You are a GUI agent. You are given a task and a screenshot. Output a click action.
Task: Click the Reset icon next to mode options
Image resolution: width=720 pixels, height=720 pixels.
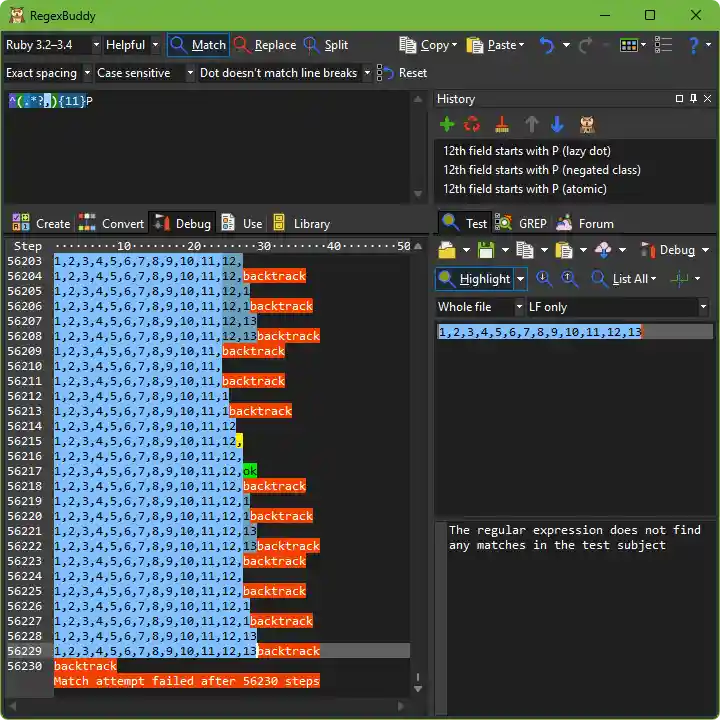(385, 73)
